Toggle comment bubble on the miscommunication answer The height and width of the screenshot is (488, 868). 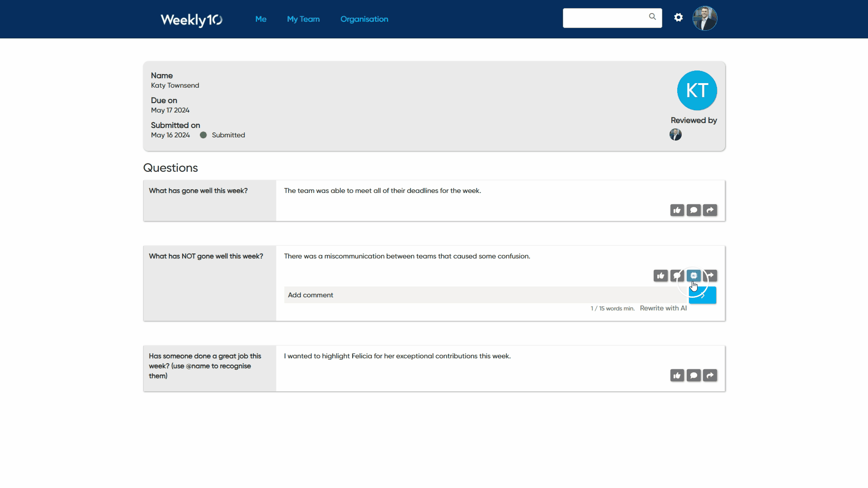676,276
